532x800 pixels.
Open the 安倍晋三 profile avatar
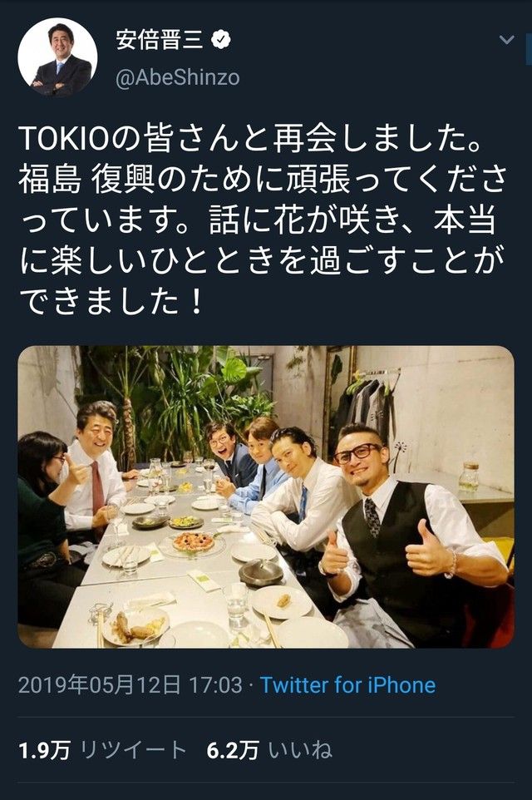(x=57, y=57)
